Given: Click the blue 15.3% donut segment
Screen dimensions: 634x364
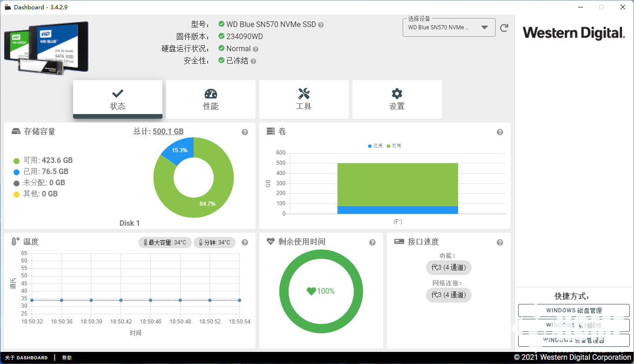Looking at the screenshot, I should pyautogui.click(x=179, y=149).
